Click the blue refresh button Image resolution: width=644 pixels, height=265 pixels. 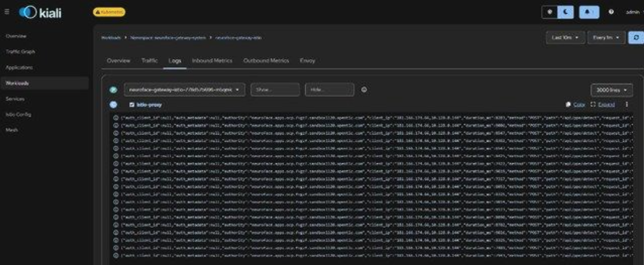[x=636, y=38]
